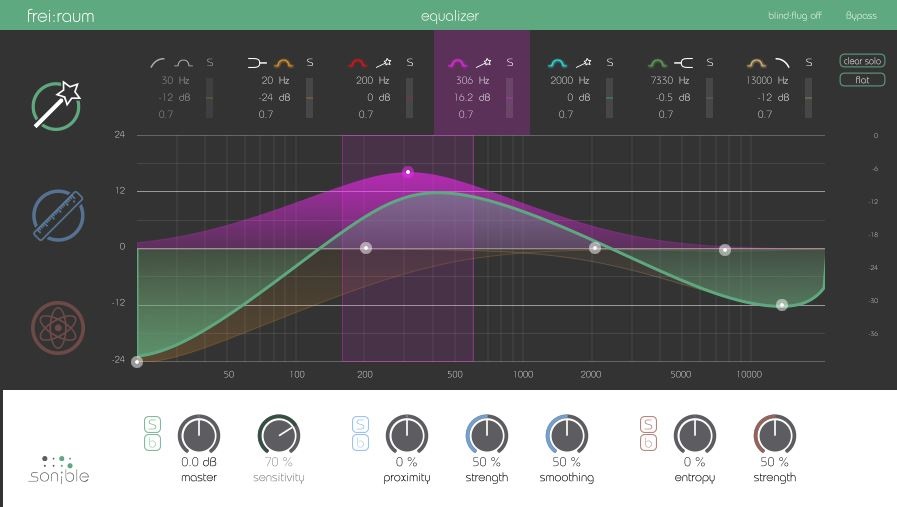Click the proximity 0 % knob
This screenshot has height=507, width=897.
[407, 435]
